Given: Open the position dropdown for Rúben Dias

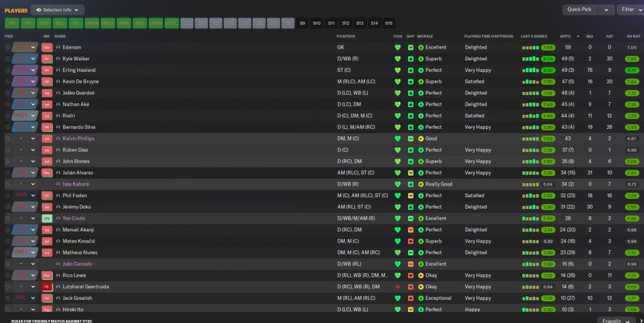Looking at the screenshot, I should click(33, 150).
